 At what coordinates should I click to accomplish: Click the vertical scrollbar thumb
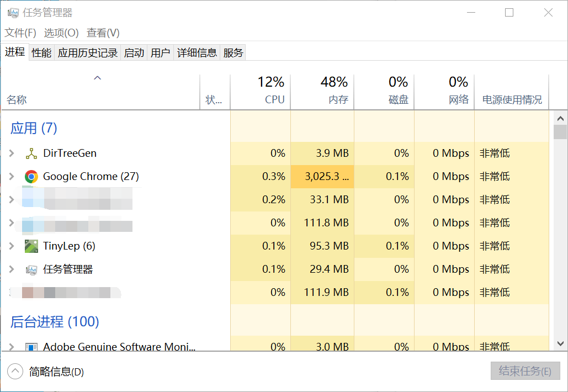(560, 133)
